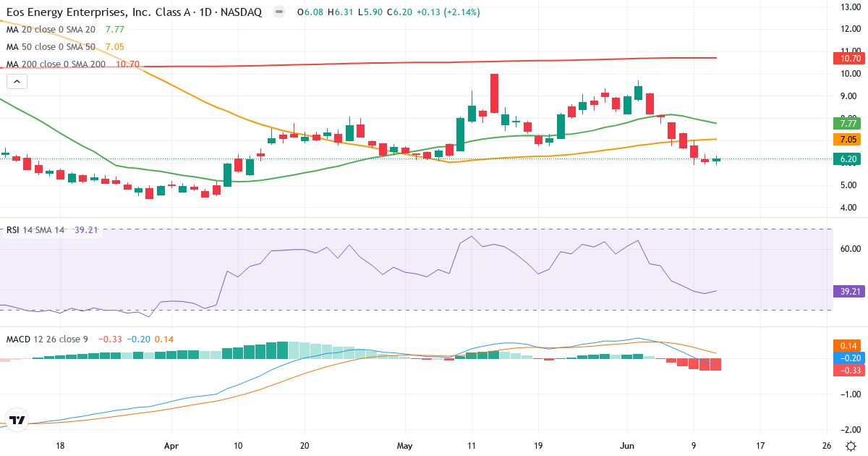Click the 4.00 price scale label

point(848,208)
